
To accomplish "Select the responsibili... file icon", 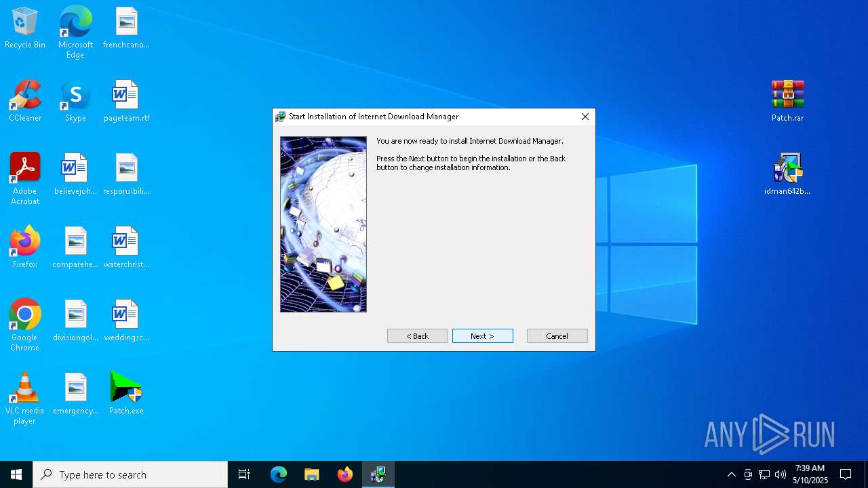I will (126, 174).
